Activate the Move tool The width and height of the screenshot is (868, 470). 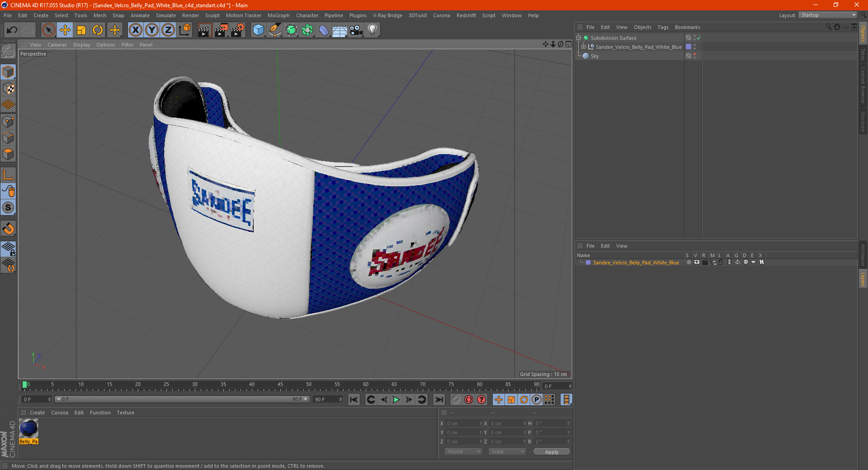[x=65, y=30]
